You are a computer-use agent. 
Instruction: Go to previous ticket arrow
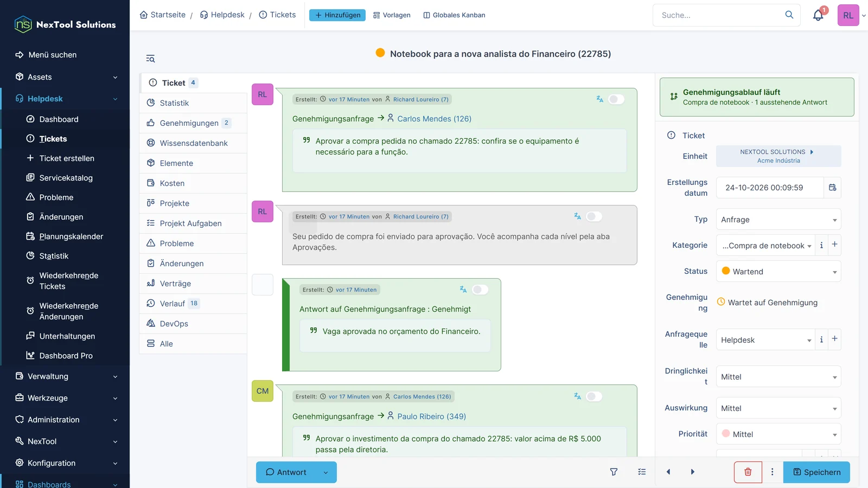668,472
